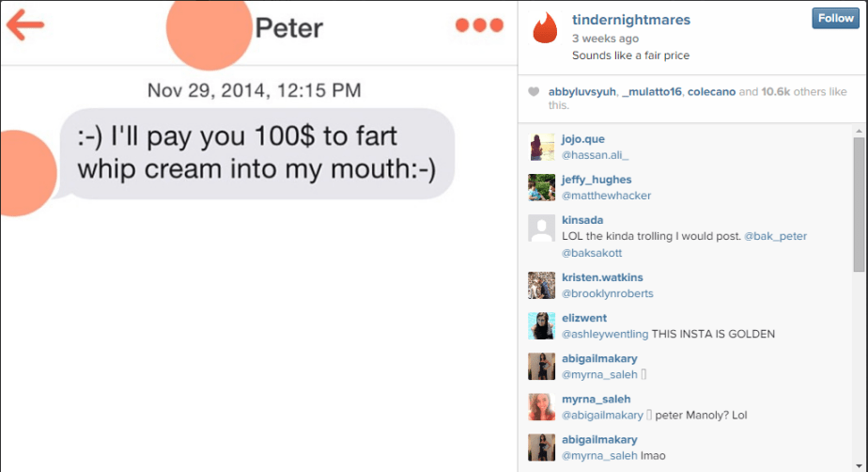This screenshot has width=868, height=472.
Task: Open kristen.watkins' profile picture
Action: [541, 285]
